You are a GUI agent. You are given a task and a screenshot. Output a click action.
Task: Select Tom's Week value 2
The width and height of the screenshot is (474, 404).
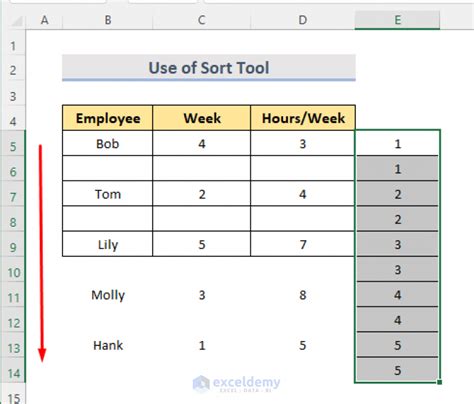202,194
